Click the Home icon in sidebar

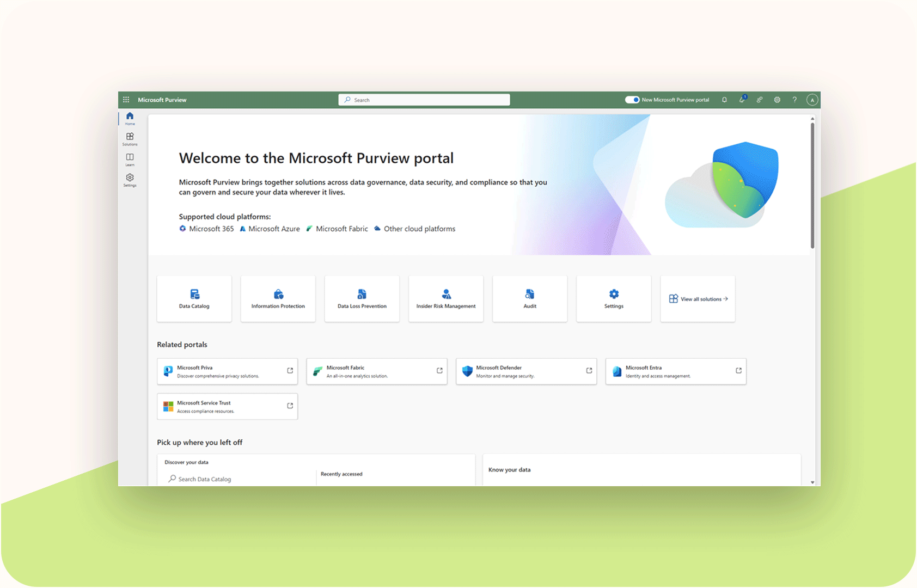pos(130,118)
